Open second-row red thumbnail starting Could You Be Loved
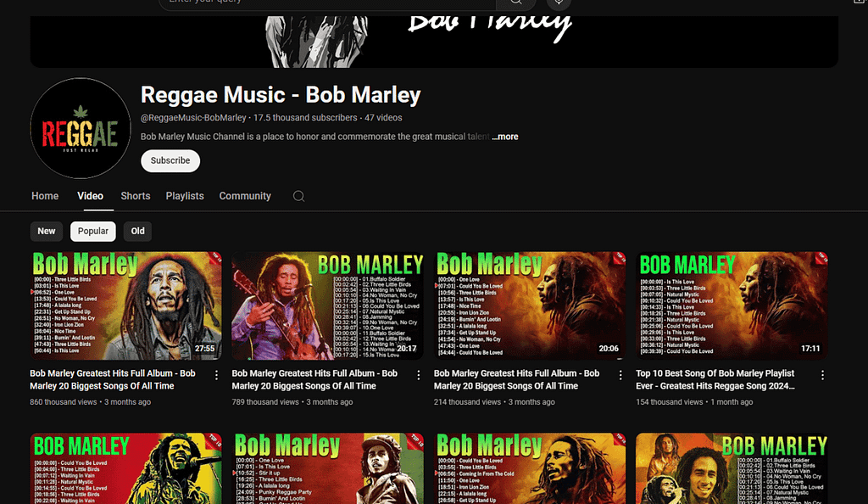868x504 pixels. click(125, 468)
